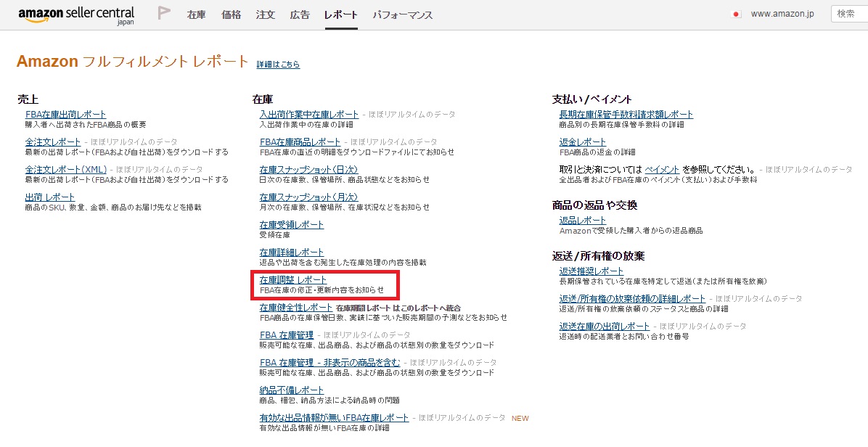The height and width of the screenshot is (447, 868).
Task: Click the description 有効な出品情報が無いFBA在庫の詳細
Action: click(x=324, y=428)
